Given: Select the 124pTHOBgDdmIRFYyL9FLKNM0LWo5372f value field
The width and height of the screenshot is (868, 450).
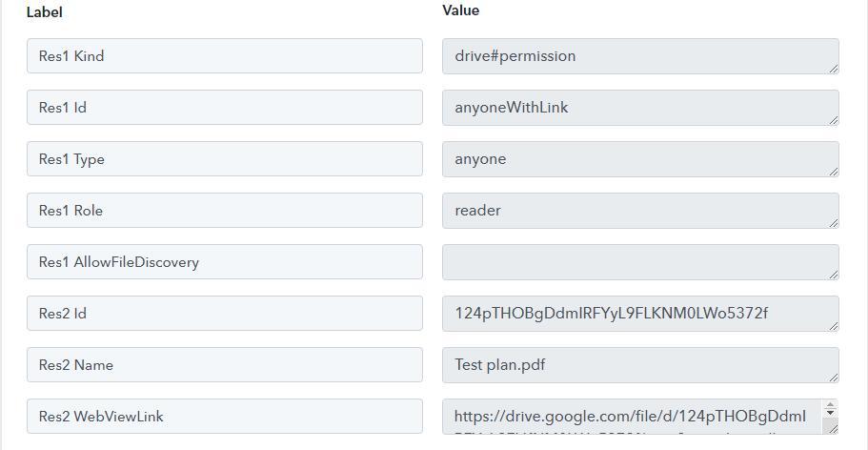Looking at the screenshot, I should (640, 314).
